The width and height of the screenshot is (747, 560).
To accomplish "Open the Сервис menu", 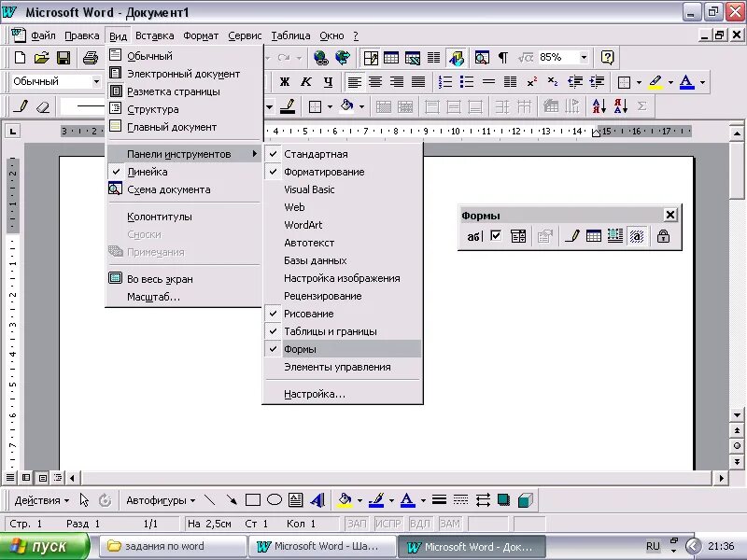I will [245, 35].
